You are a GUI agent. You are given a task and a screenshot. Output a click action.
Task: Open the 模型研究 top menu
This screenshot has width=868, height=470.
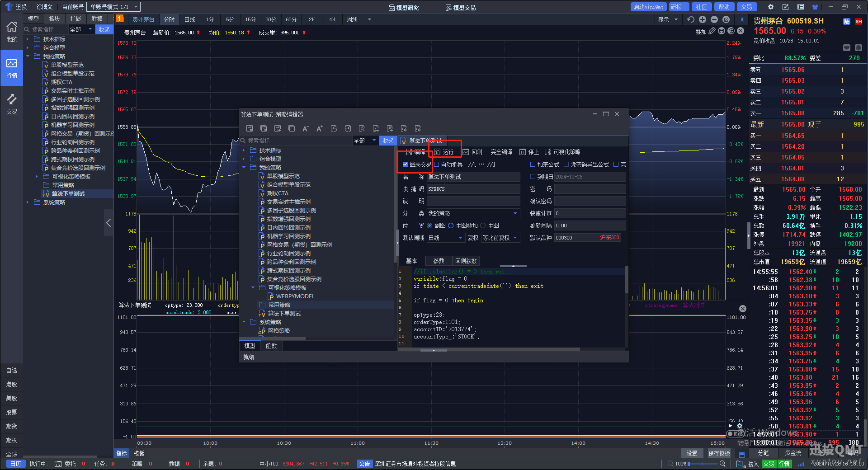[x=404, y=7]
